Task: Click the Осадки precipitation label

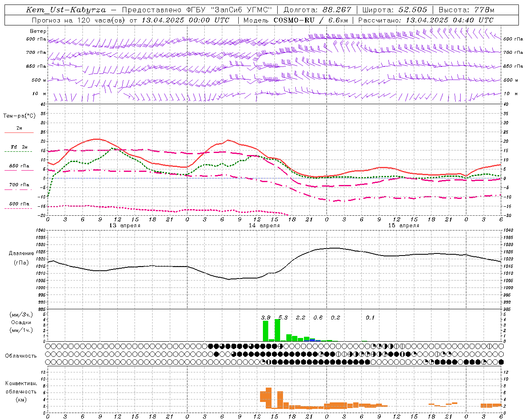Action: click(21, 322)
